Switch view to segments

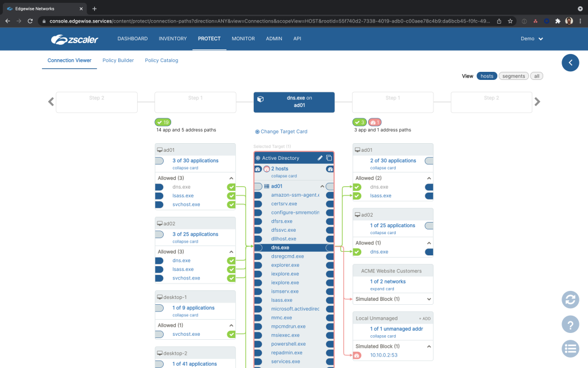pos(513,75)
